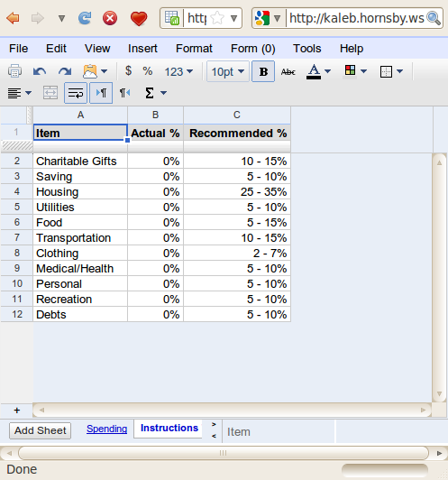Screen dimensions: 448x480
Task: Open the View menu
Action: (97, 49)
